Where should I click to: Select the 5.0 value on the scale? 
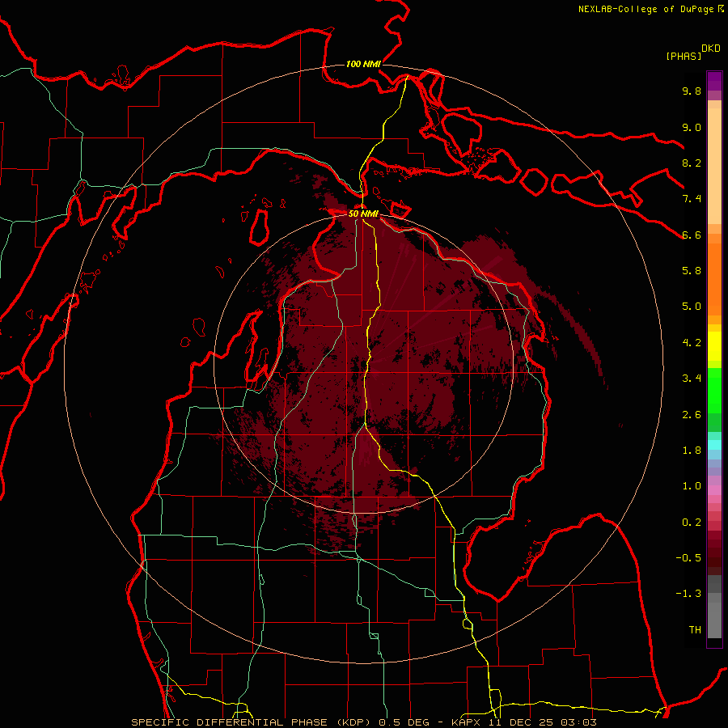692,307
